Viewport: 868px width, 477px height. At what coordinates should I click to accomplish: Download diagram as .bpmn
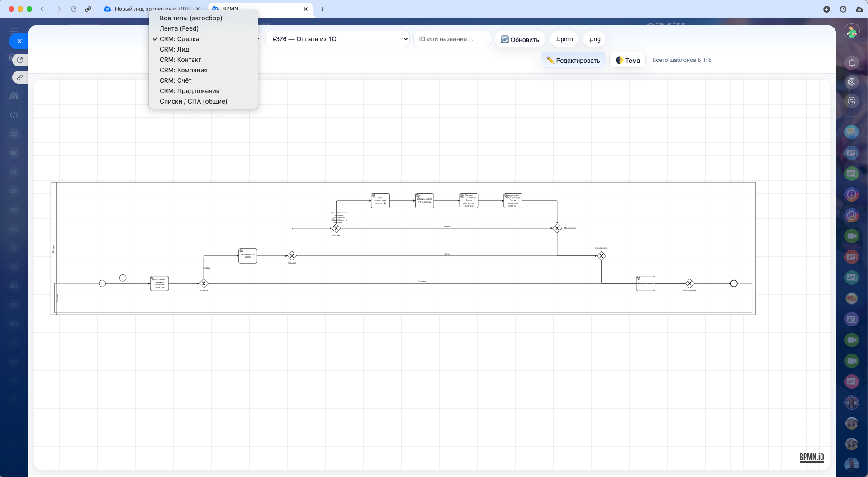564,39
